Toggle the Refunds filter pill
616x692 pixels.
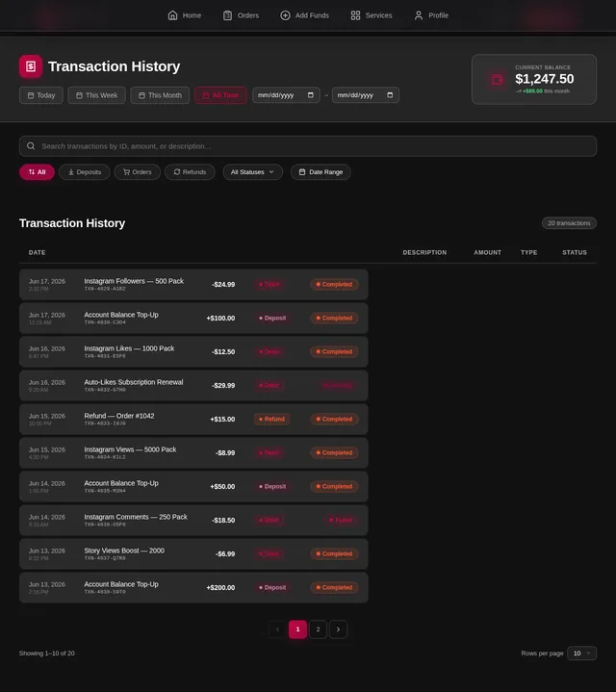190,172
